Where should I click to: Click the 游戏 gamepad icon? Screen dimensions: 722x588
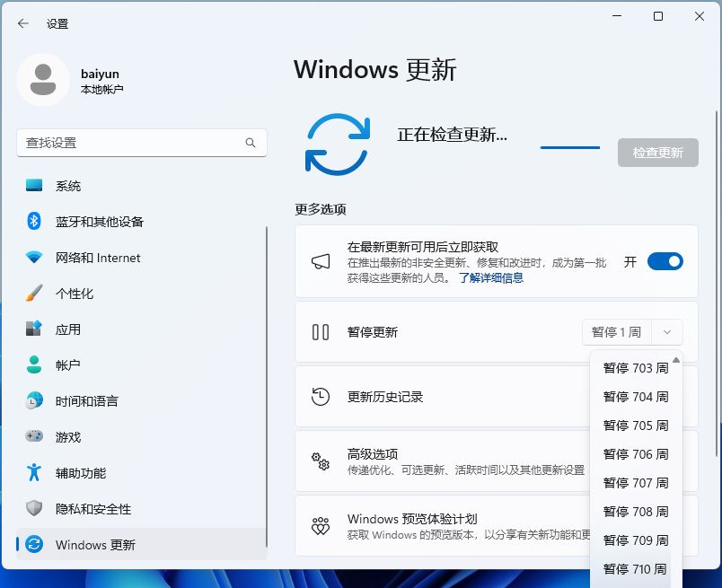pyautogui.click(x=34, y=436)
